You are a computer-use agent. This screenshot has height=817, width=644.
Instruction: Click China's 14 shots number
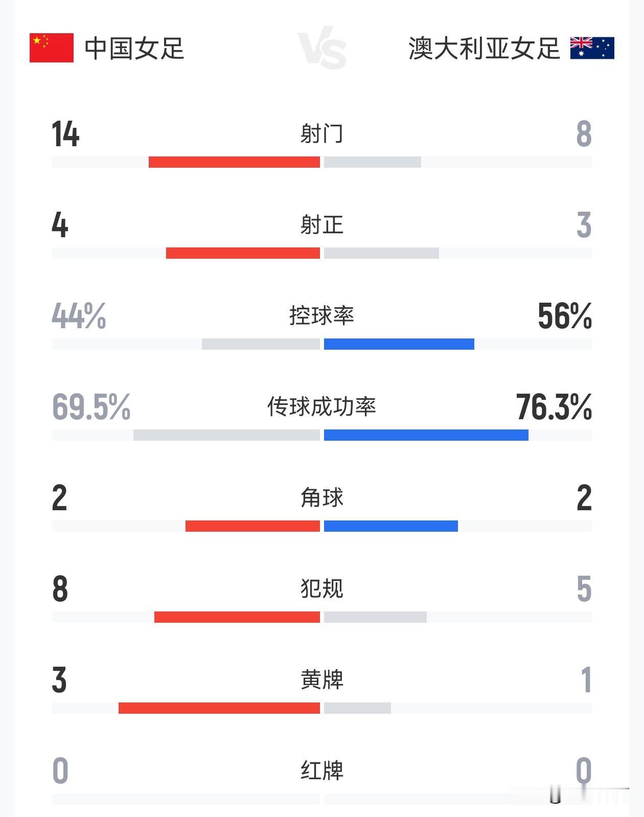[x=65, y=134]
